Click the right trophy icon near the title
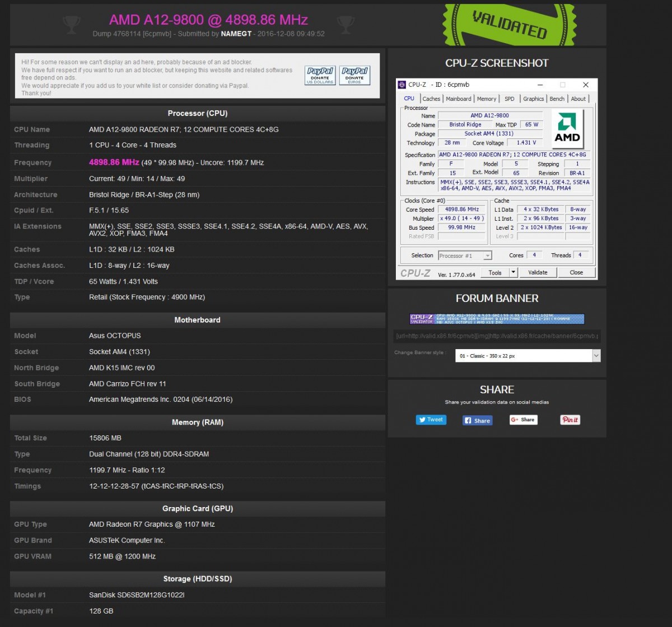 point(346,25)
